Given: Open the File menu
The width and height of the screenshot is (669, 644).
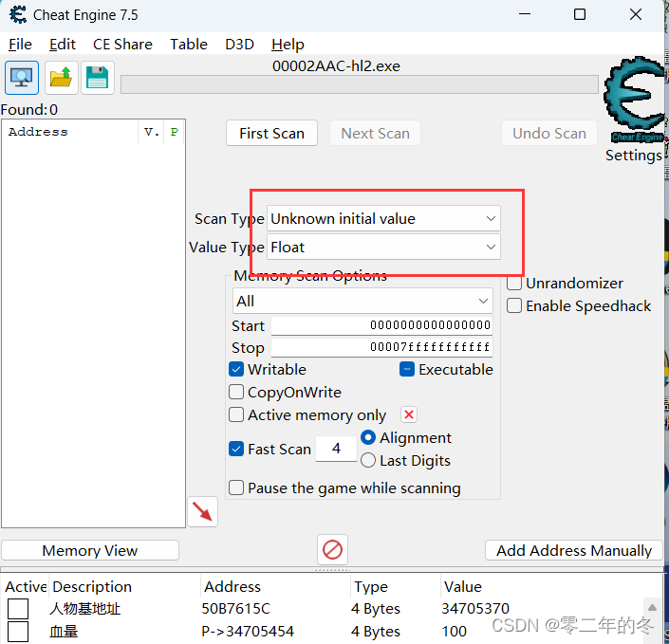Looking at the screenshot, I should tap(20, 45).
